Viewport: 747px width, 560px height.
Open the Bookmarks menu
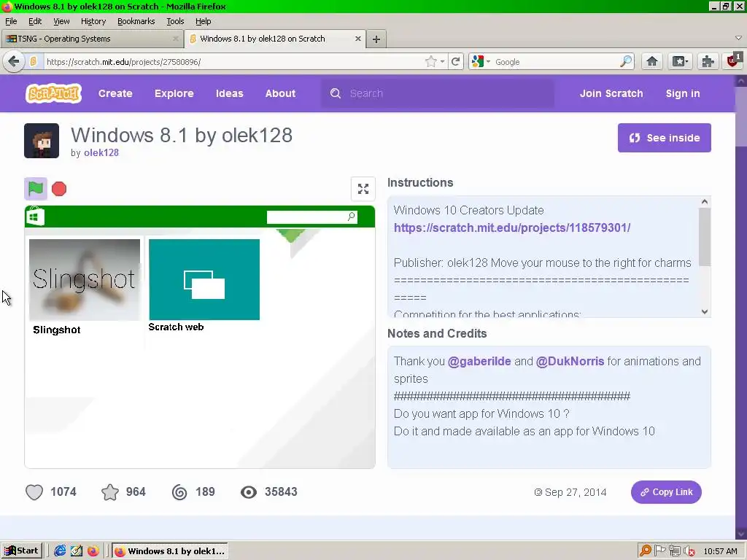[136, 21]
